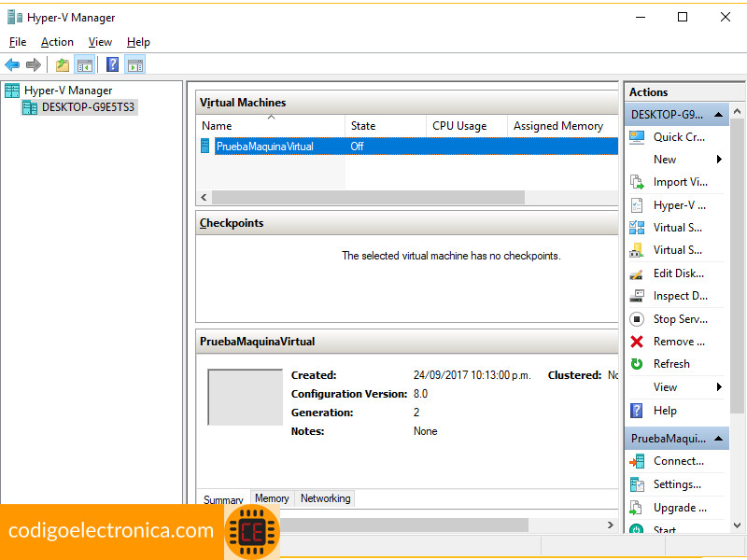747x560 pixels.
Task: Open Help via the blue question-mark toolbar icon
Action: coord(112,64)
